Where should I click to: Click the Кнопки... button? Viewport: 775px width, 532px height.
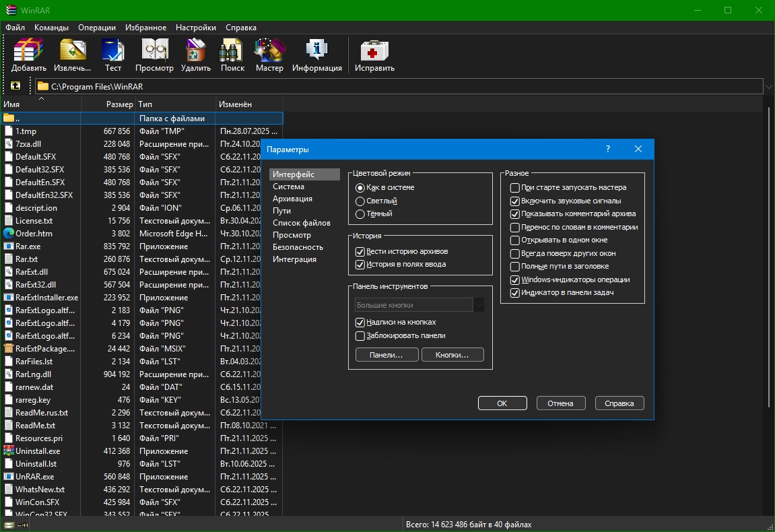click(x=452, y=355)
